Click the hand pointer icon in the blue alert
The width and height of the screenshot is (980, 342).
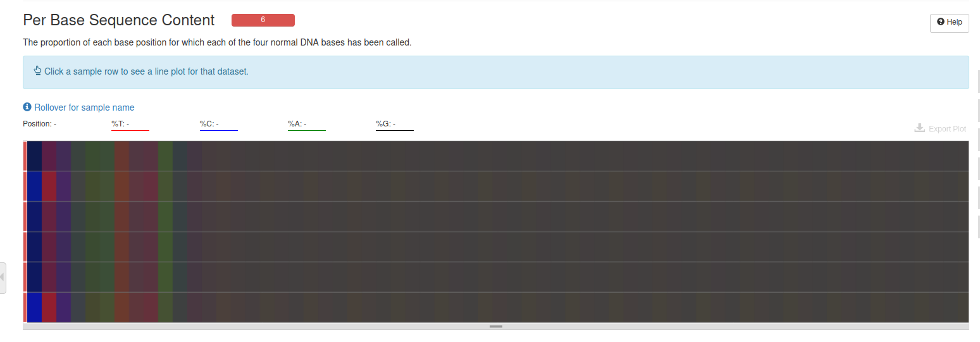37,71
